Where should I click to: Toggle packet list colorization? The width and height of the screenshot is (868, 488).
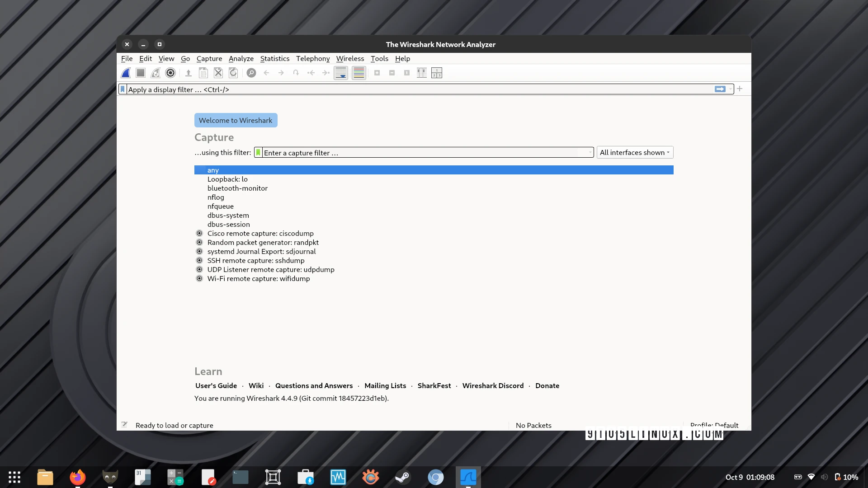[359, 73]
